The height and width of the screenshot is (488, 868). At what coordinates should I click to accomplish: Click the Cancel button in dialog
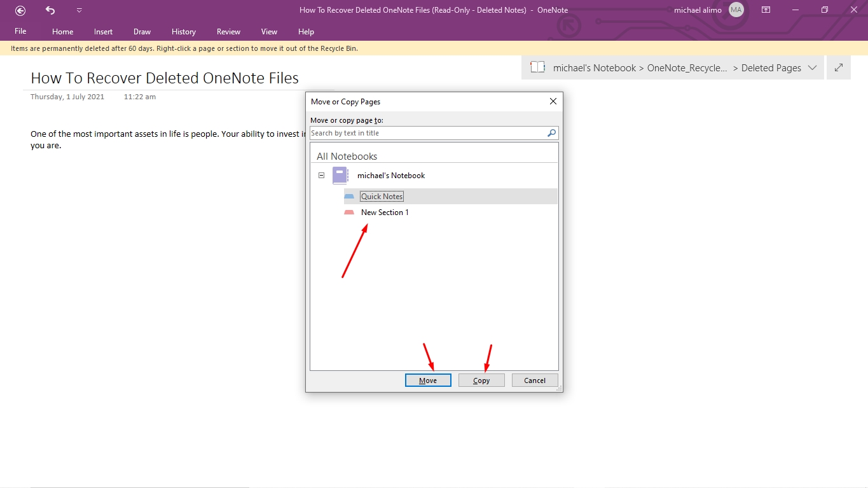535,380
